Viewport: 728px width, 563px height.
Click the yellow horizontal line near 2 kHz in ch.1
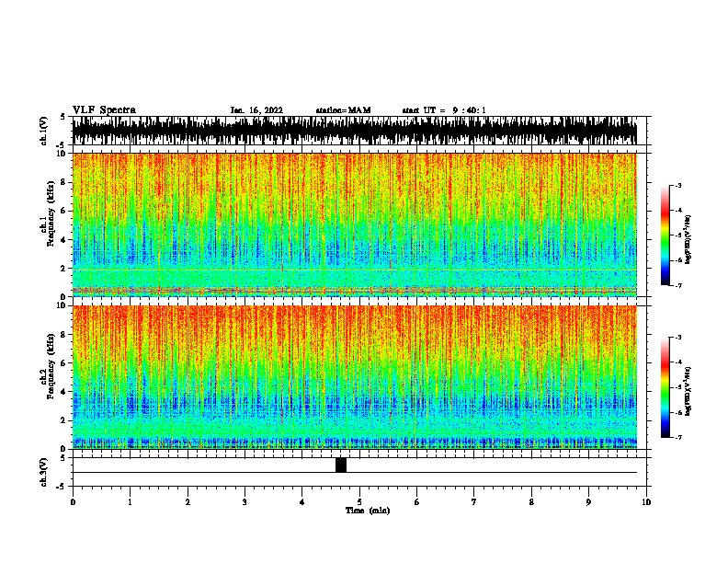click(355, 270)
